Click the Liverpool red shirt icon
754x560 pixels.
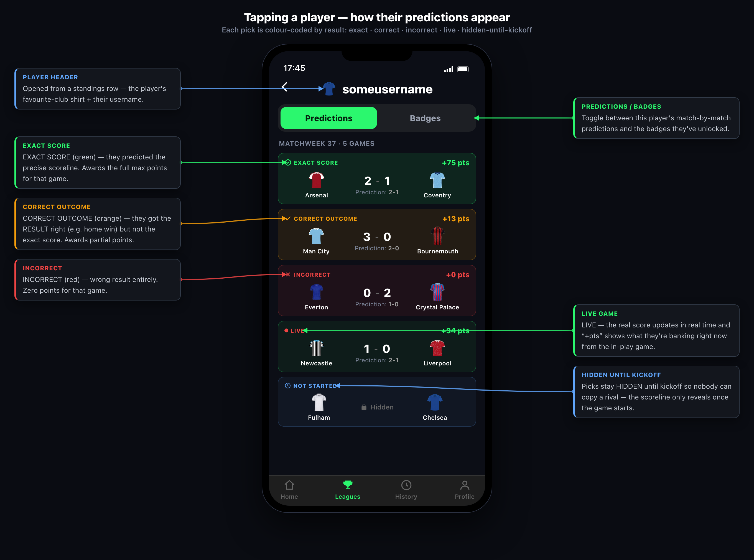coord(437,348)
